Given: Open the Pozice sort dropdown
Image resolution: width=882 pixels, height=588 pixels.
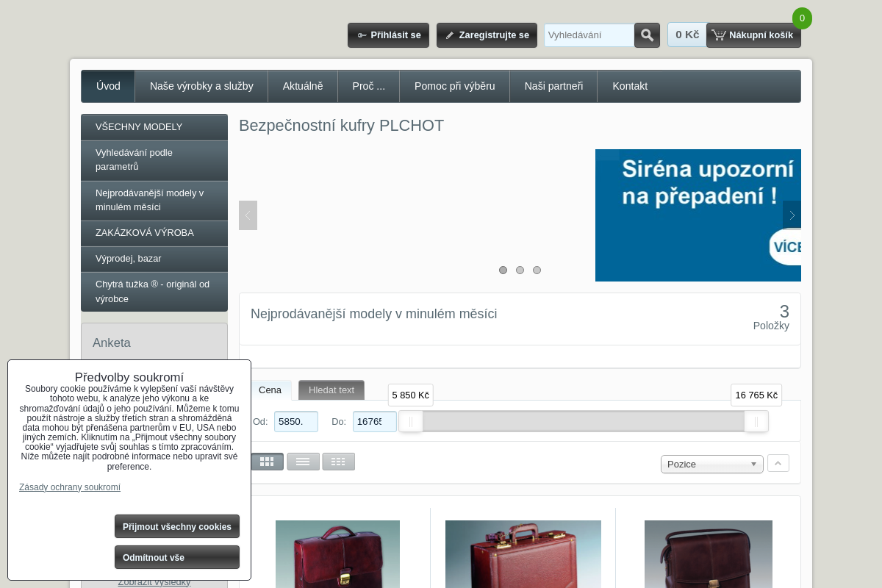Looking at the screenshot, I should (x=712, y=464).
